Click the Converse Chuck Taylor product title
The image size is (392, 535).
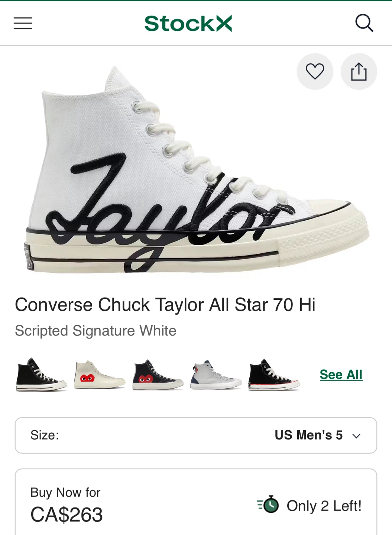(165, 305)
